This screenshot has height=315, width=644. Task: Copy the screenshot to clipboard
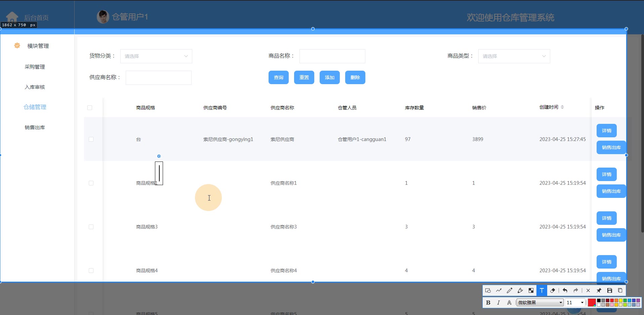tap(620, 290)
